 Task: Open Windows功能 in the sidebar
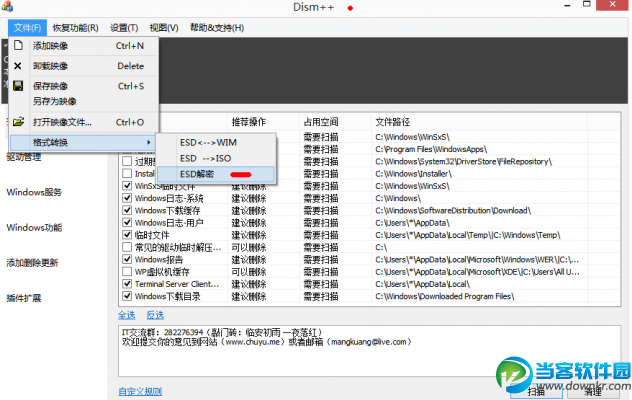tap(34, 227)
